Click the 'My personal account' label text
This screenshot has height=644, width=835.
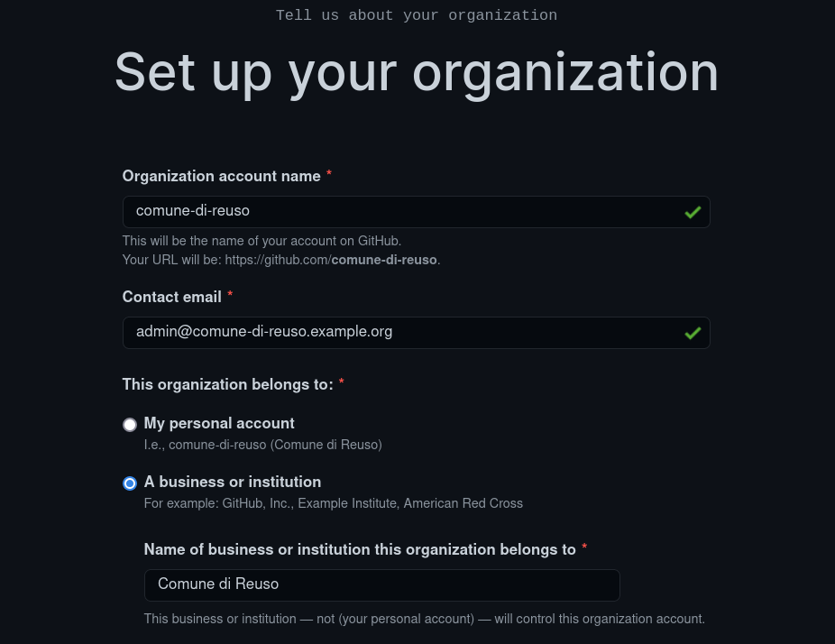click(219, 423)
